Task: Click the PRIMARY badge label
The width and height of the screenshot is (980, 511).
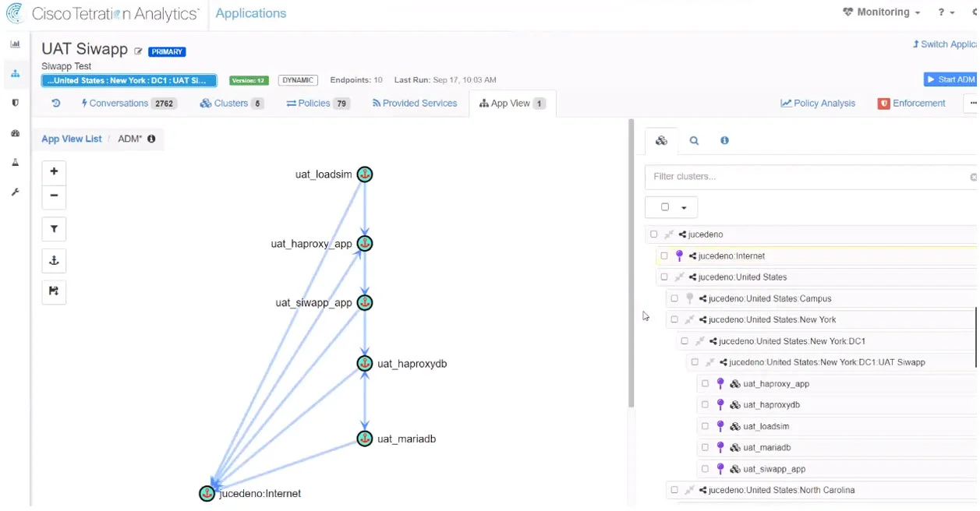Action: 167,52
